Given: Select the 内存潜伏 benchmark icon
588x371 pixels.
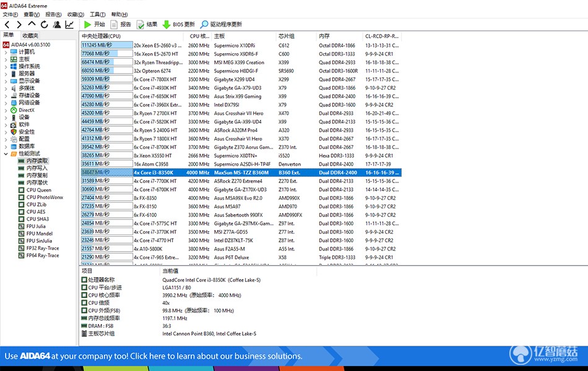Looking at the screenshot, I should point(22,183).
